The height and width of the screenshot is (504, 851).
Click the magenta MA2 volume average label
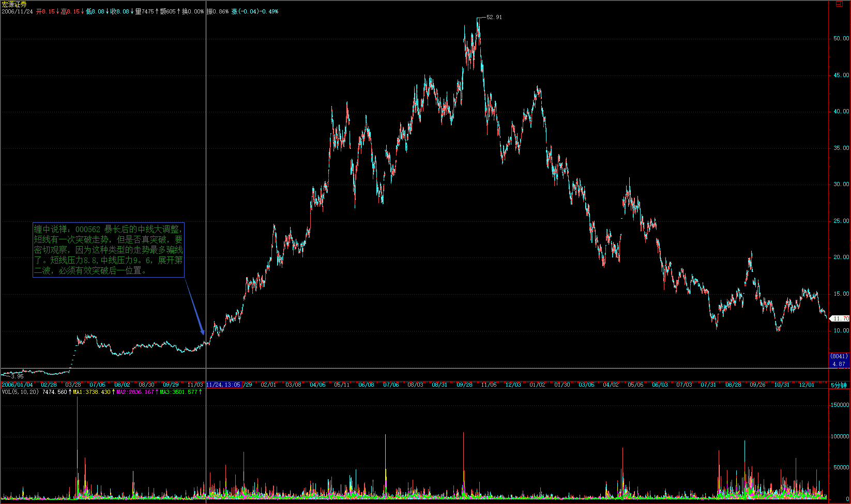coord(135,392)
